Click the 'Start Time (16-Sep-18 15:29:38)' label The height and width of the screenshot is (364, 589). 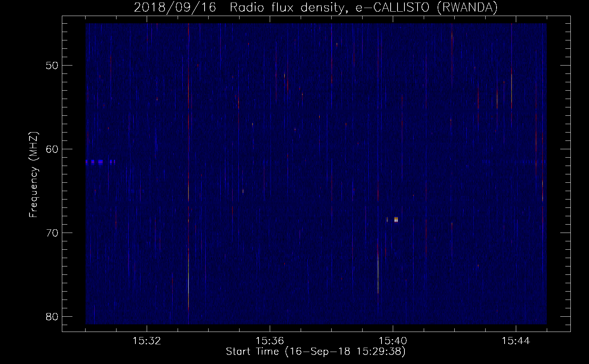coord(316,352)
